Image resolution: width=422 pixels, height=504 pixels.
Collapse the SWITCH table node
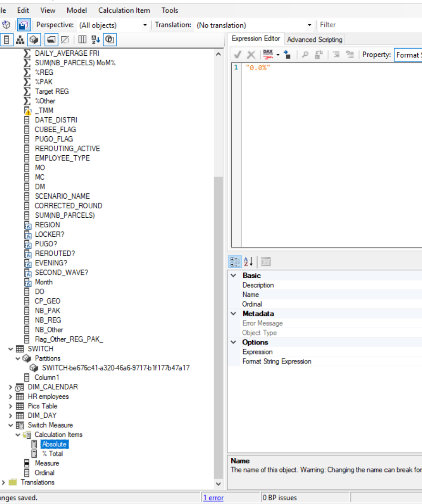pyautogui.click(x=10, y=349)
